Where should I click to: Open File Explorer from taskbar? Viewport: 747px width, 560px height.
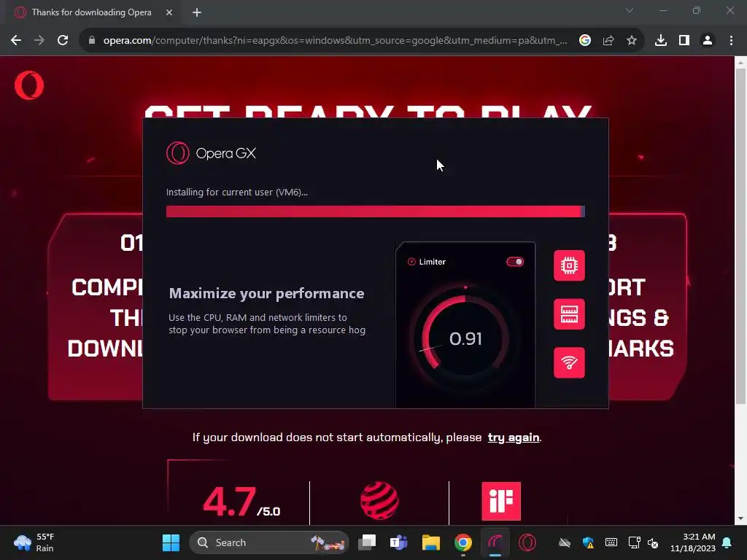[430, 542]
